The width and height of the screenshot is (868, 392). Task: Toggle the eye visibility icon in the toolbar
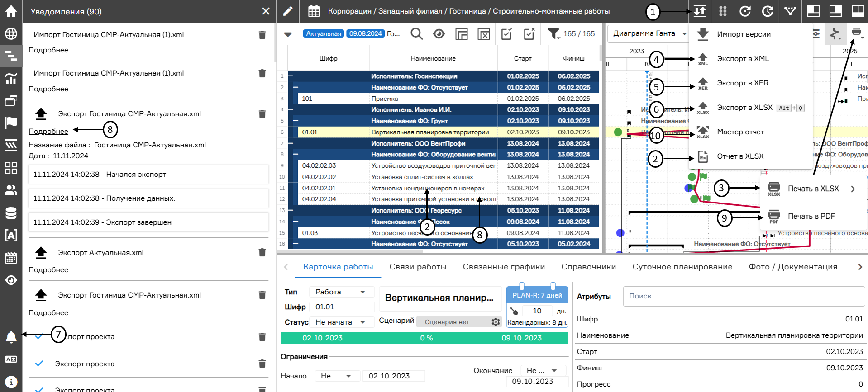439,34
